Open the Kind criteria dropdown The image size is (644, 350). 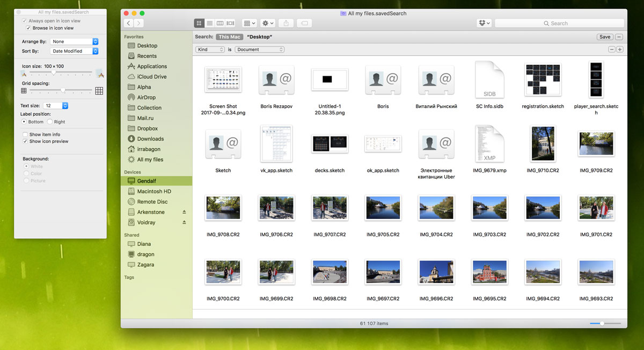coord(210,49)
